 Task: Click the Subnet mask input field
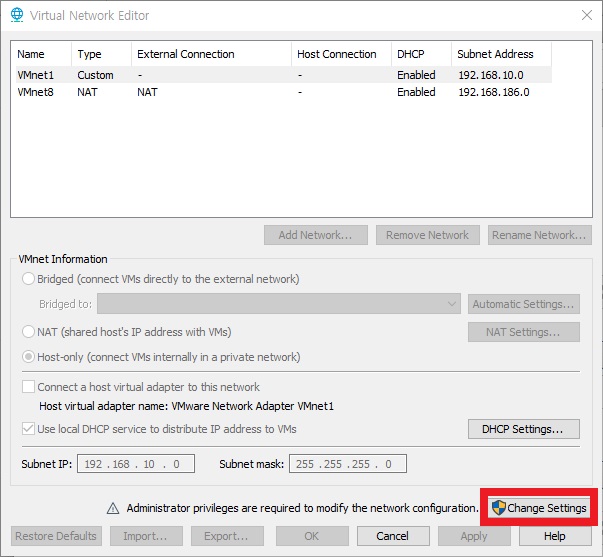pyautogui.click(x=348, y=464)
